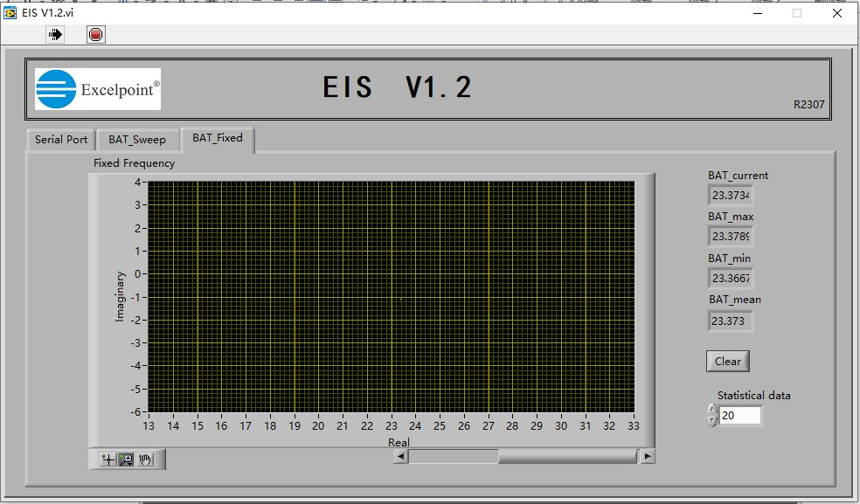Select the crosshair cursor tool in graph palette

[108, 459]
